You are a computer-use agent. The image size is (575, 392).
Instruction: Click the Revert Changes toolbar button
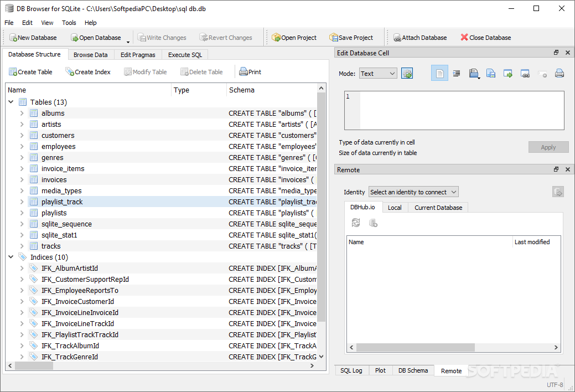click(x=226, y=38)
